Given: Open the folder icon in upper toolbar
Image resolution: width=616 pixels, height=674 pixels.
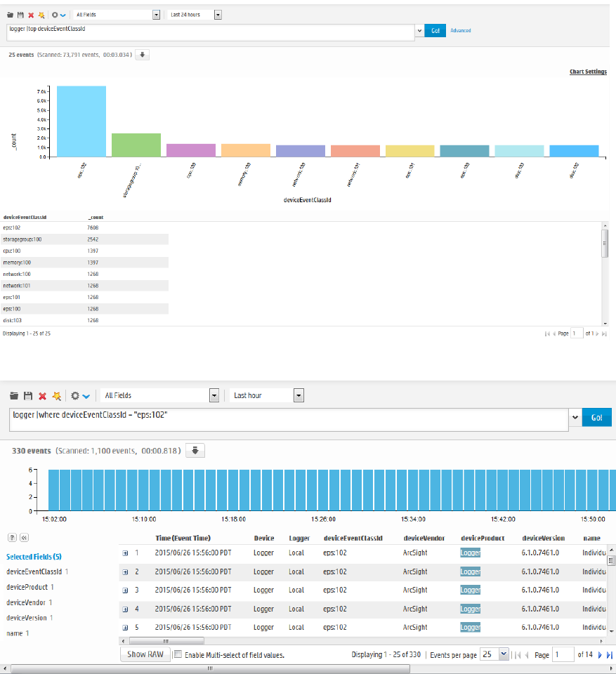Looking at the screenshot, I should [x=11, y=15].
